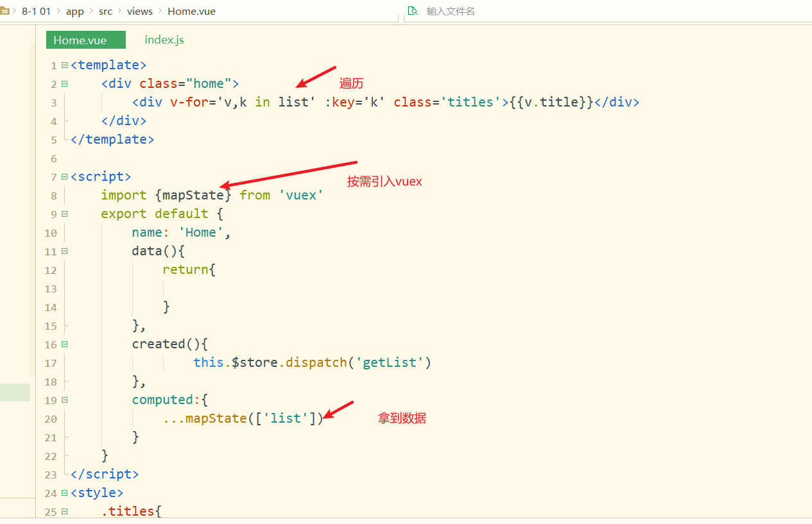Click line number 6 in the gutter
Viewport: 812px width, 524px height.
coord(54,159)
